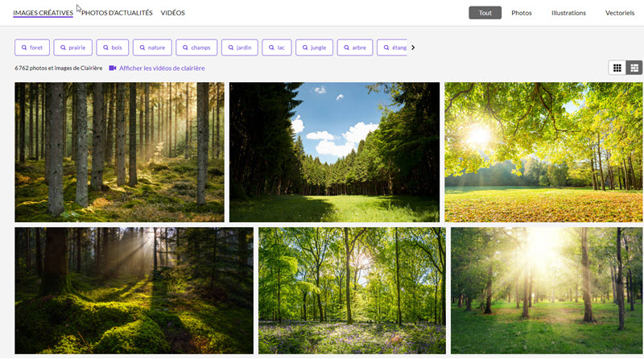Image resolution: width=644 pixels, height=359 pixels.
Task: Switch to mosaic layout view icon
Action: (x=634, y=68)
